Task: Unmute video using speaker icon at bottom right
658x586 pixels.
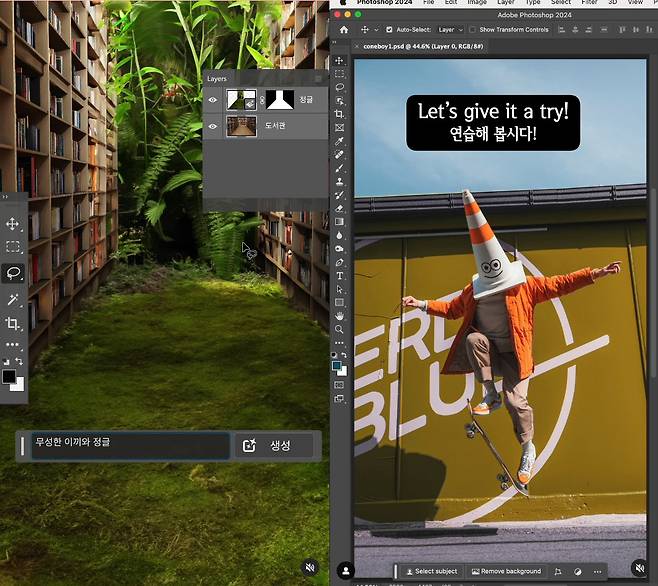Action: click(x=639, y=568)
